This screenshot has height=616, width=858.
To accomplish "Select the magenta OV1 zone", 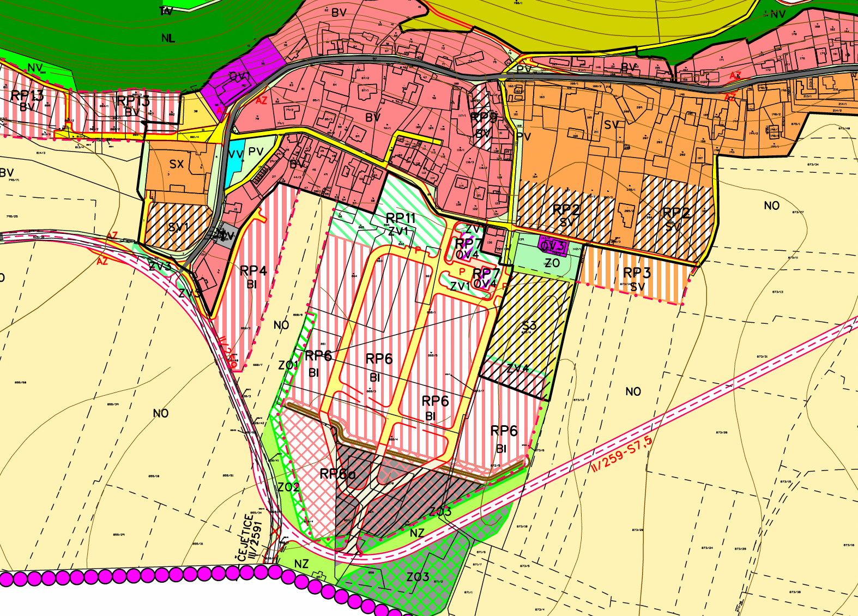I will click(240, 77).
